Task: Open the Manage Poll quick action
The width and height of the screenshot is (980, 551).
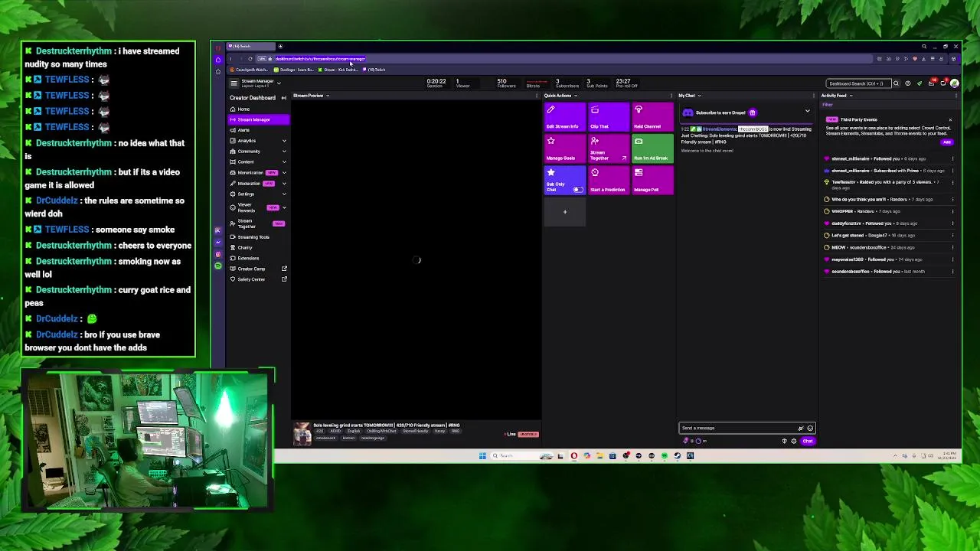Action: [x=652, y=180]
